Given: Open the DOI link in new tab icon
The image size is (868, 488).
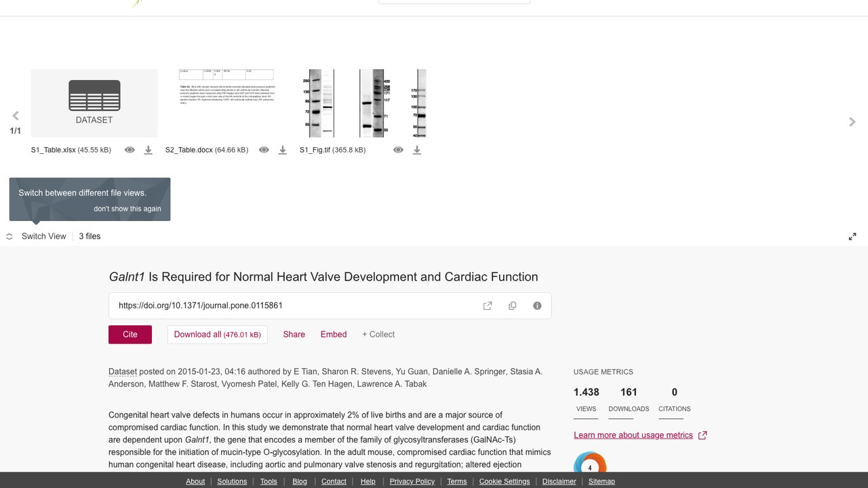Looking at the screenshot, I should [488, 306].
